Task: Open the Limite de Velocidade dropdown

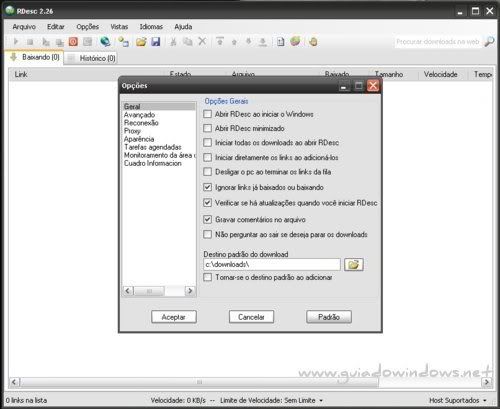Action: [321, 400]
